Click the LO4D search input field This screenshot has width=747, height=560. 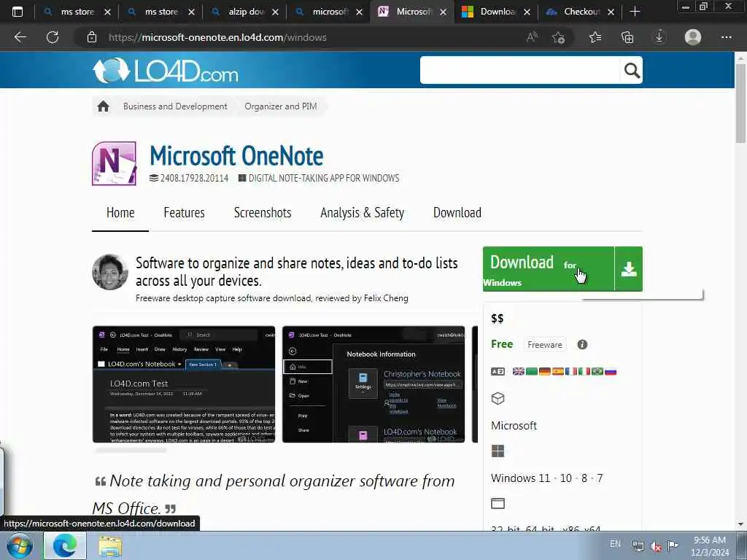coord(519,71)
